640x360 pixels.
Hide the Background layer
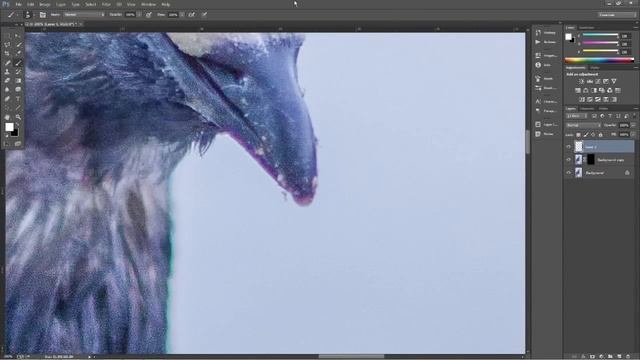click(569, 173)
